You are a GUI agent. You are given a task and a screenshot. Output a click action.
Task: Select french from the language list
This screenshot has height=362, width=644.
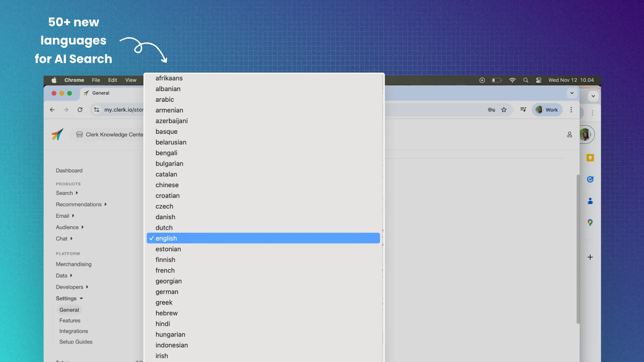click(165, 270)
